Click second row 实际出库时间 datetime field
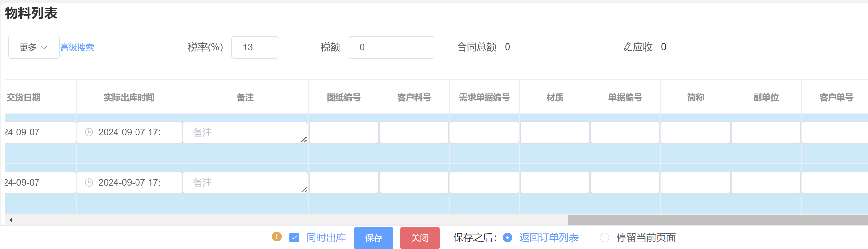This screenshot has width=868, height=249. coord(129,182)
